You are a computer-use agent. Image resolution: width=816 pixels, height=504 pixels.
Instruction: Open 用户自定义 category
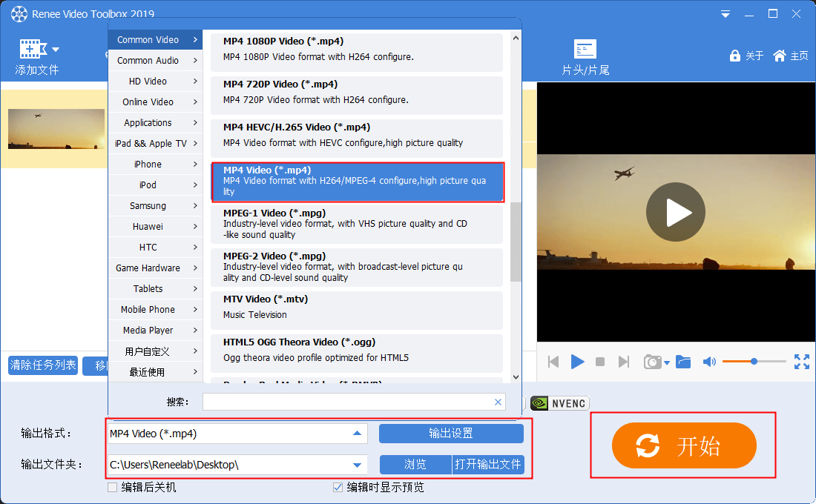click(156, 351)
